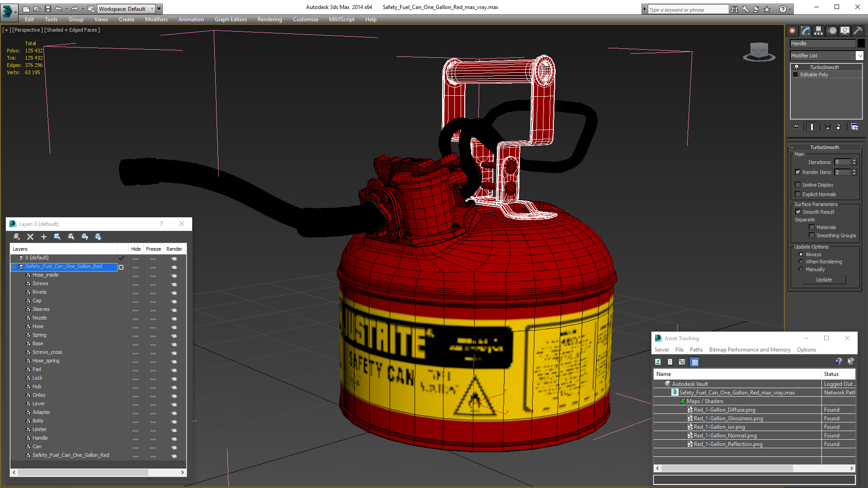The image size is (868, 488).
Task: Toggle Show End Result in modifier stack
Action: pyautogui.click(x=812, y=127)
